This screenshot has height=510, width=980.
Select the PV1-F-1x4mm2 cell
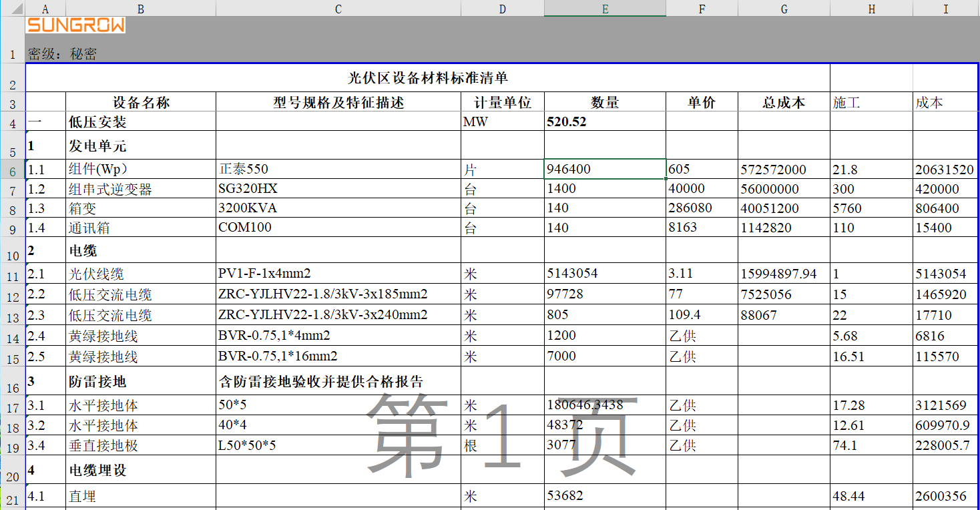(x=338, y=274)
